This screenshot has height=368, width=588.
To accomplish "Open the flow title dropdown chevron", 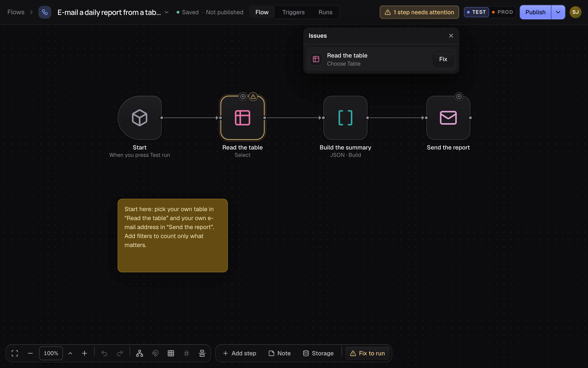I will pos(167,12).
